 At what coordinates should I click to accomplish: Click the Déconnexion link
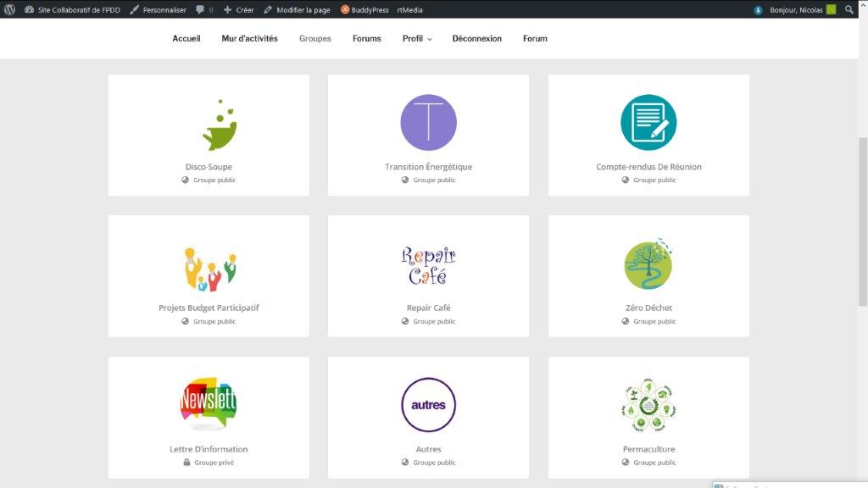476,39
